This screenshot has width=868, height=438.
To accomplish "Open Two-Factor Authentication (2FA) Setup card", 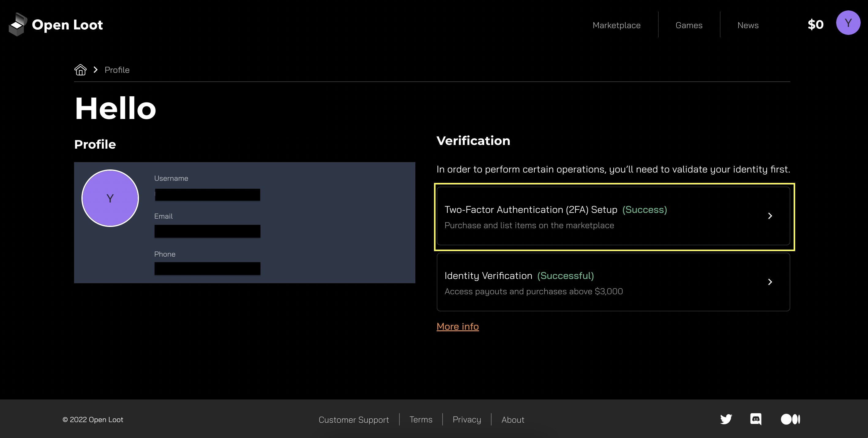I will point(613,216).
